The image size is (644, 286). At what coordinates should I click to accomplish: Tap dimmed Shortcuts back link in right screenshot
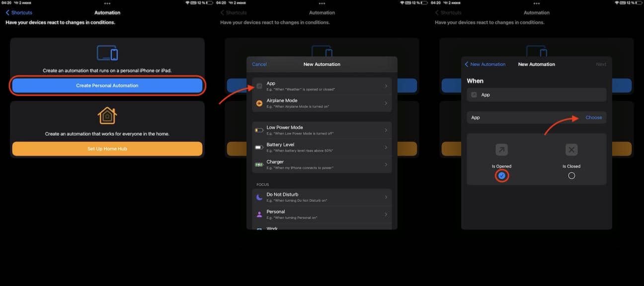coord(448,12)
